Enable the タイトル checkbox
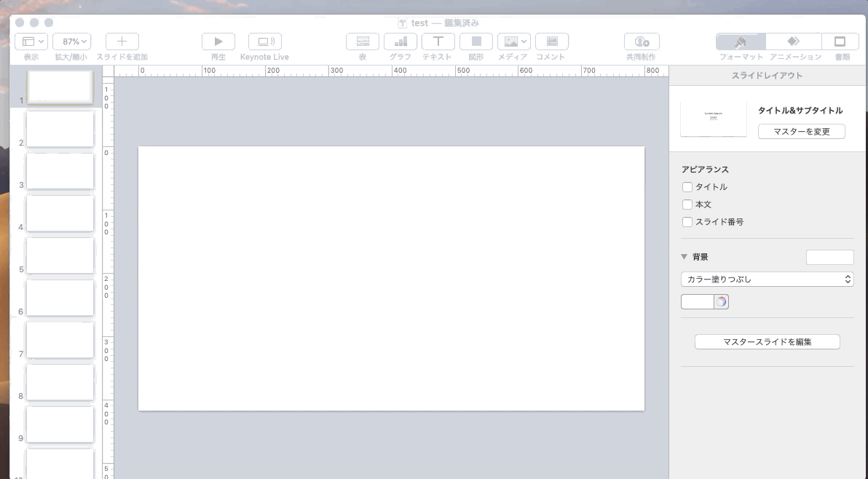 pyautogui.click(x=687, y=187)
